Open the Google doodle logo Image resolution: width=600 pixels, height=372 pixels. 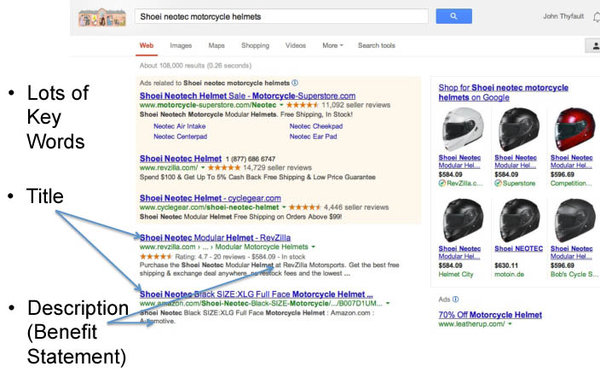tap(102, 17)
